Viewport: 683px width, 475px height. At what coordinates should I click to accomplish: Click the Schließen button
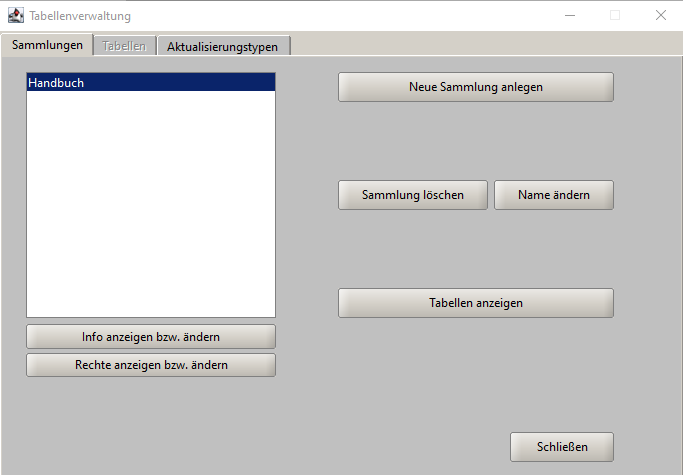point(561,447)
